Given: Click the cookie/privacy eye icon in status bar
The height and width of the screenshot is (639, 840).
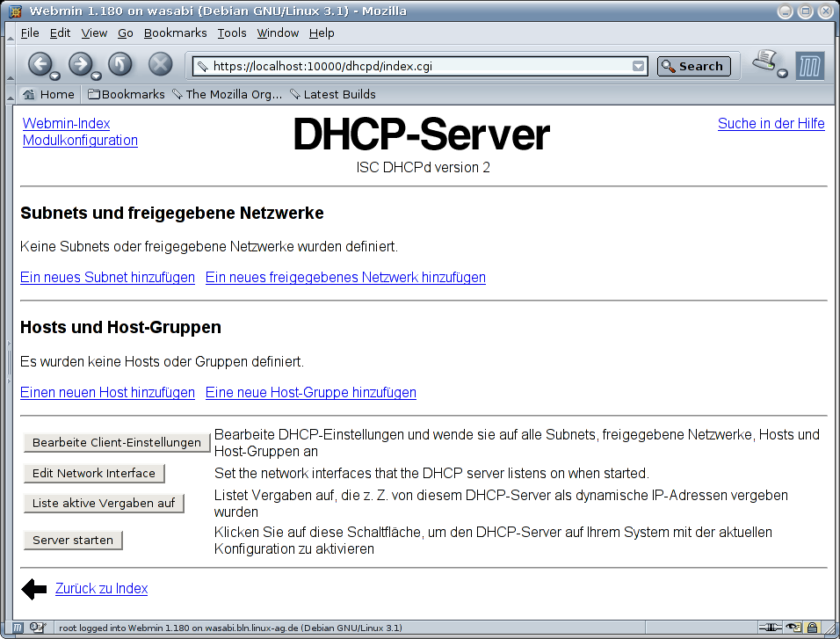Looking at the screenshot, I should [x=793, y=628].
